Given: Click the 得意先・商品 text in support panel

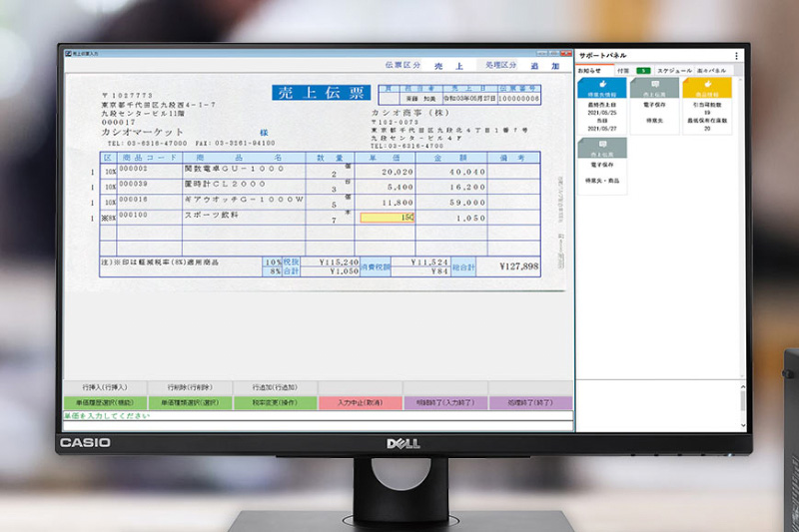Looking at the screenshot, I should [602, 181].
